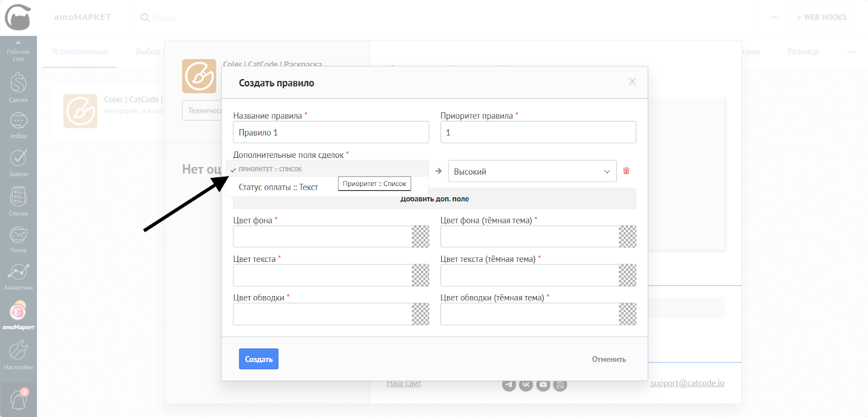Choose Статус оплаты :: Текст option
This screenshot has height=417, width=868.
pos(278,187)
